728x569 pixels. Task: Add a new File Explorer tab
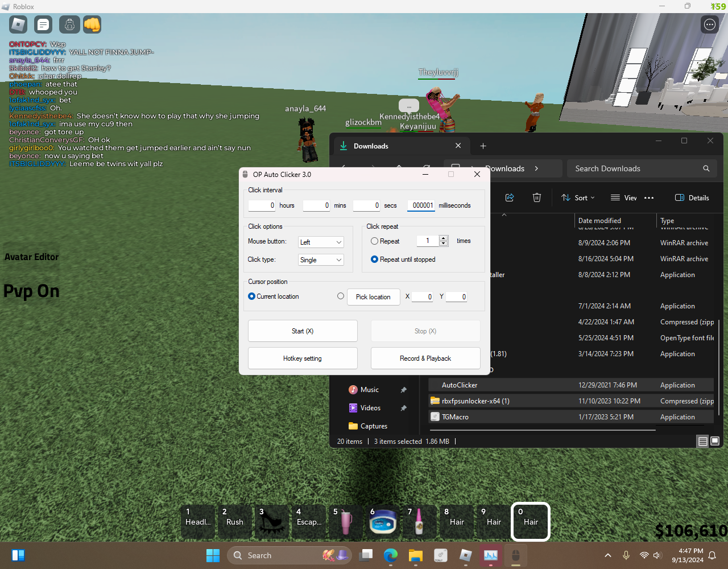click(x=483, y=146)
